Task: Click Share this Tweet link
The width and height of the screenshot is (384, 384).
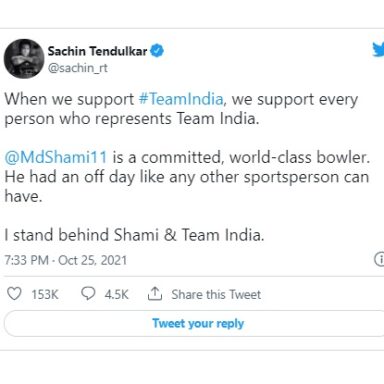Action: tap(216, 294)
